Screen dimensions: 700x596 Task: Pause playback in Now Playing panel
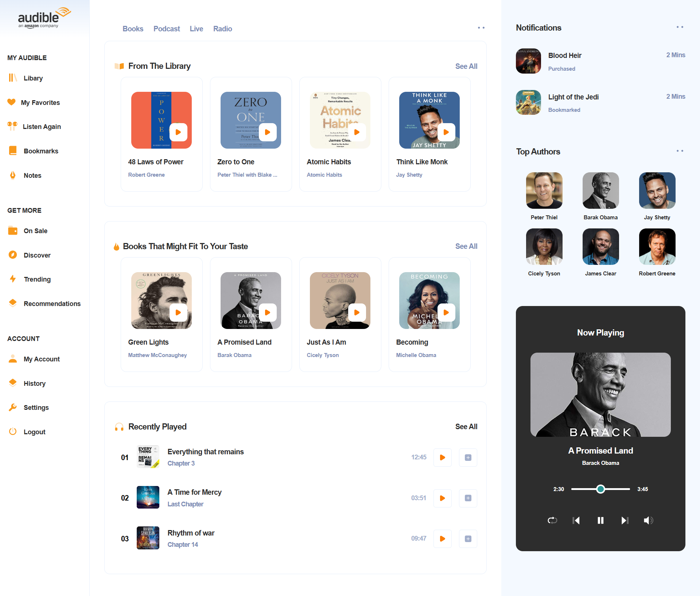[600, 521]
